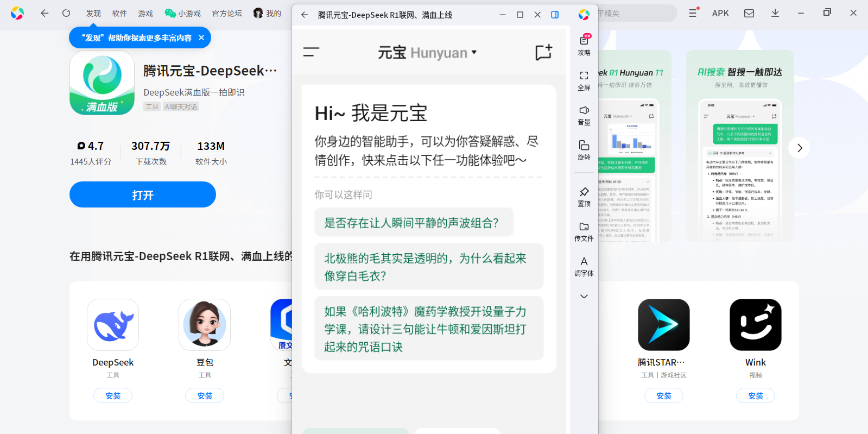
Task: Click the app store logo icon
Action: click(17, 13)
